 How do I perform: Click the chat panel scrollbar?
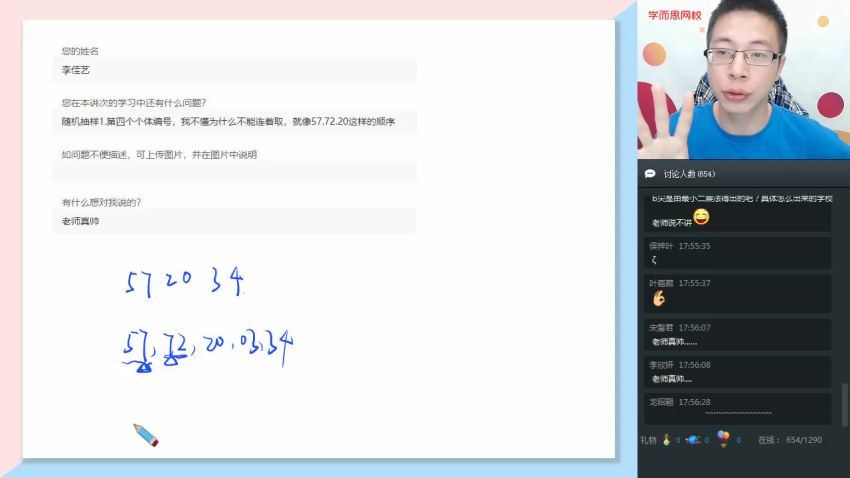tap(845, 405)
